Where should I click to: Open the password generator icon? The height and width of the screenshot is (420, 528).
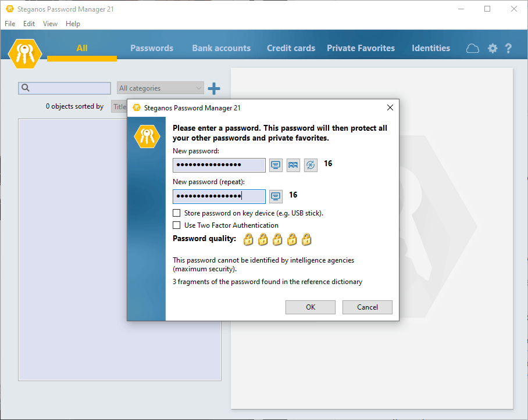[x=311, y=165]
